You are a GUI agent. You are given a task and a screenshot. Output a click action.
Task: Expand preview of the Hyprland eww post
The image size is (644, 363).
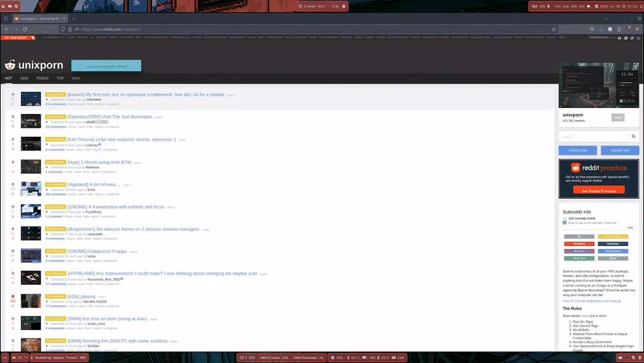coord(47,190)
